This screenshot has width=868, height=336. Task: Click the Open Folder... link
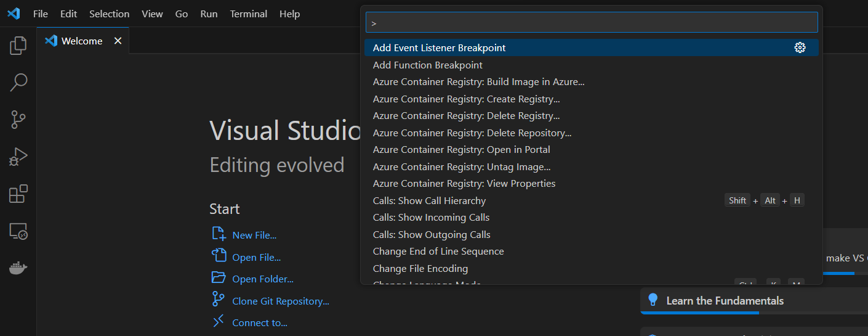(x=262, y=279)
